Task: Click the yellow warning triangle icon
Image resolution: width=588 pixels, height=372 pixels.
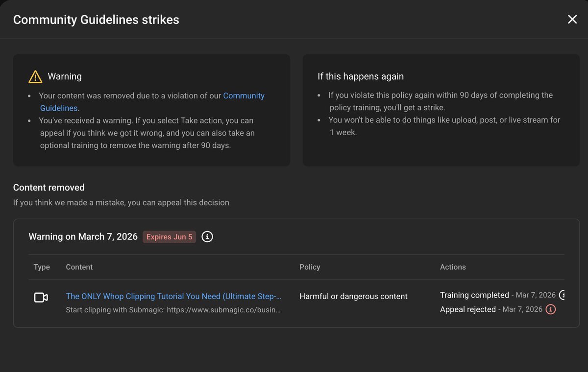Action: click(35, 77)
